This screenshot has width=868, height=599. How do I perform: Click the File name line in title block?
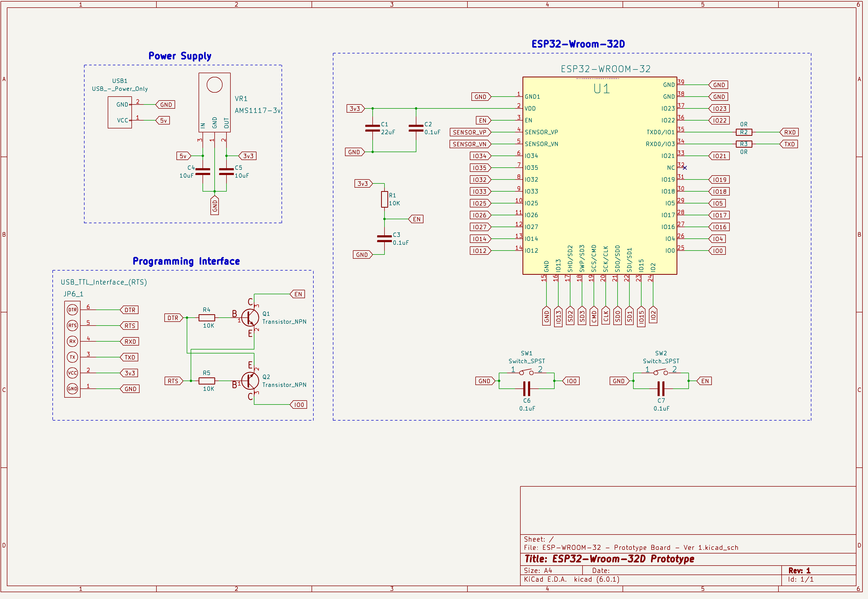tap(631, 548)
